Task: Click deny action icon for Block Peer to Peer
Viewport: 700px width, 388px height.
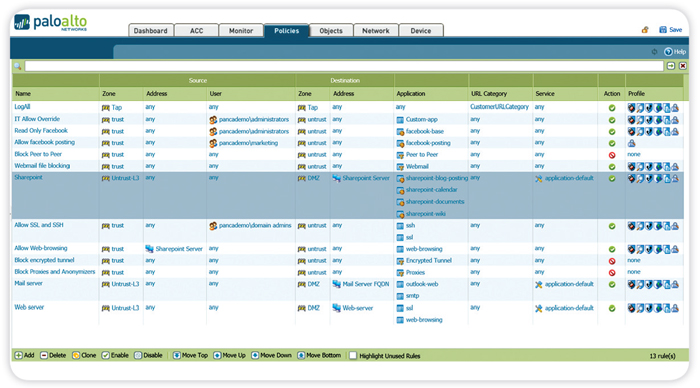Action: point(612,155)
